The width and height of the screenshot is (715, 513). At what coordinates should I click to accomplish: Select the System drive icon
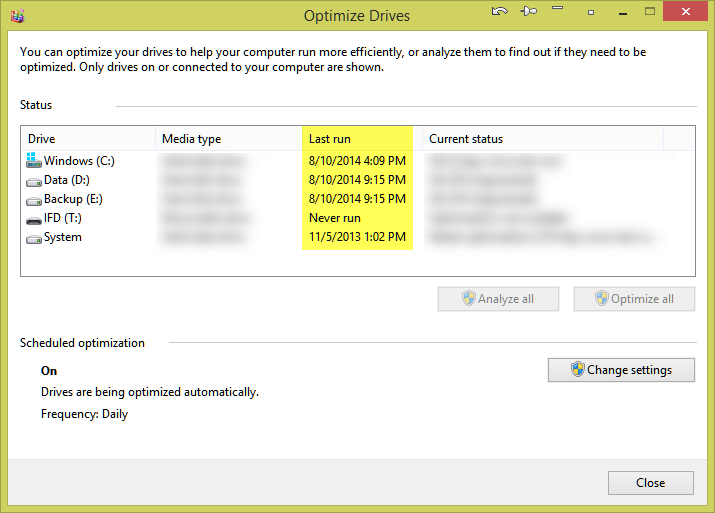click(34, 238)
